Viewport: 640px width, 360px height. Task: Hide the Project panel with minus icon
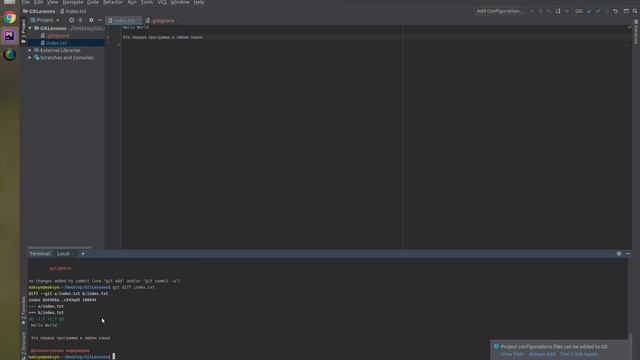(100, 20)
